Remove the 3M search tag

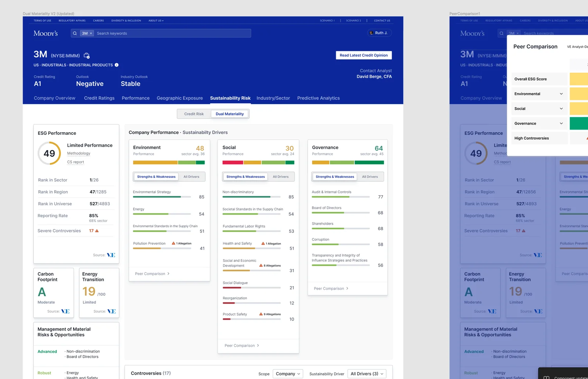pos(91,33)
